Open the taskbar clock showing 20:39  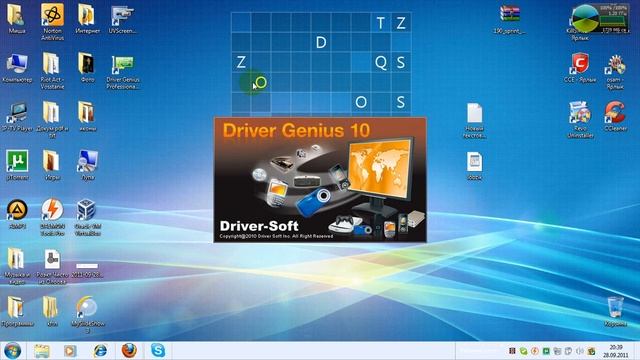616,351
